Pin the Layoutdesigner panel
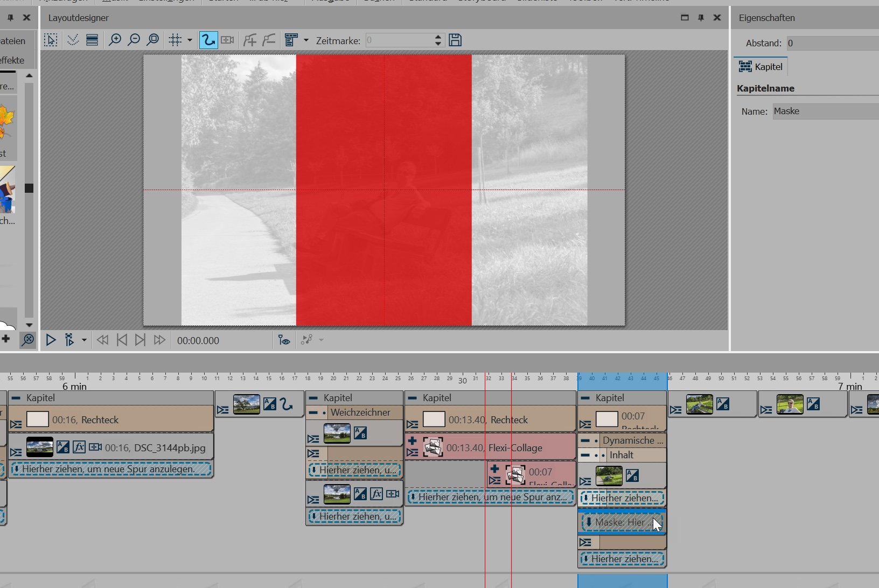The image size is (879, 588). click(x=701, y=18)
